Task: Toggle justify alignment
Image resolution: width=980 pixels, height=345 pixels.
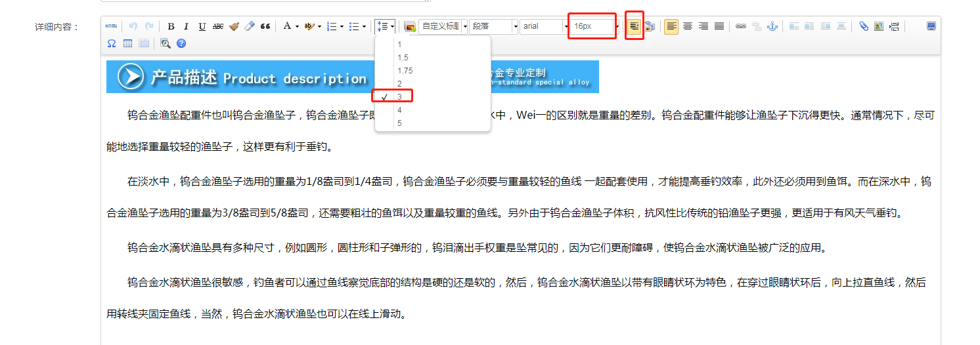Action: coord(719,26)
